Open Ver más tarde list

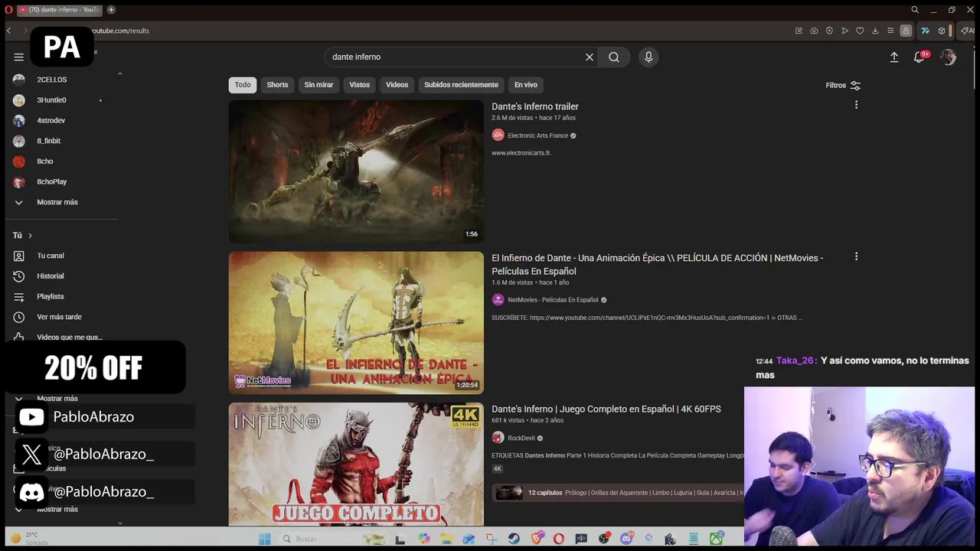coord(59,317)
